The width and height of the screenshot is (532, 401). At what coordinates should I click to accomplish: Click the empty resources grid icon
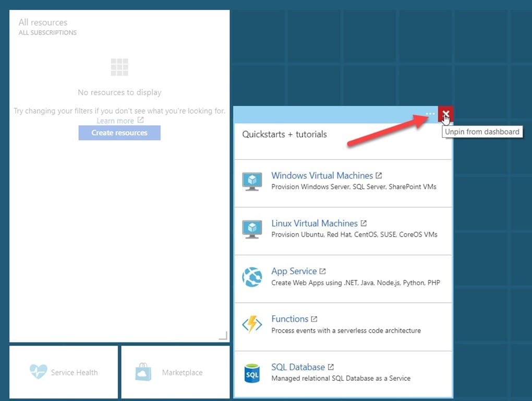[119, 67]
